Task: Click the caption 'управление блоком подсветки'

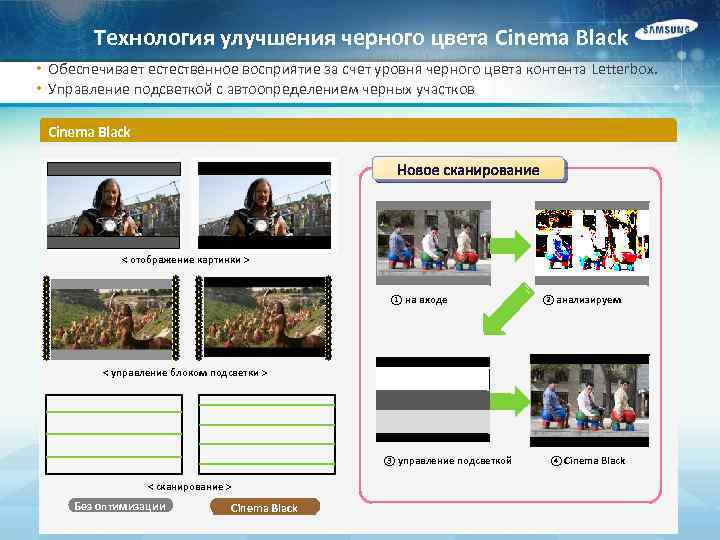Action: (185, 373)
